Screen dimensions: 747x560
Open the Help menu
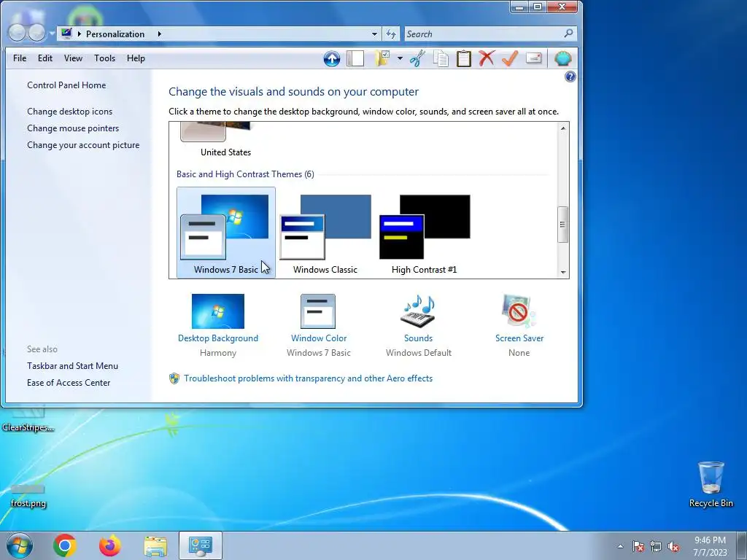click(136, 58)
